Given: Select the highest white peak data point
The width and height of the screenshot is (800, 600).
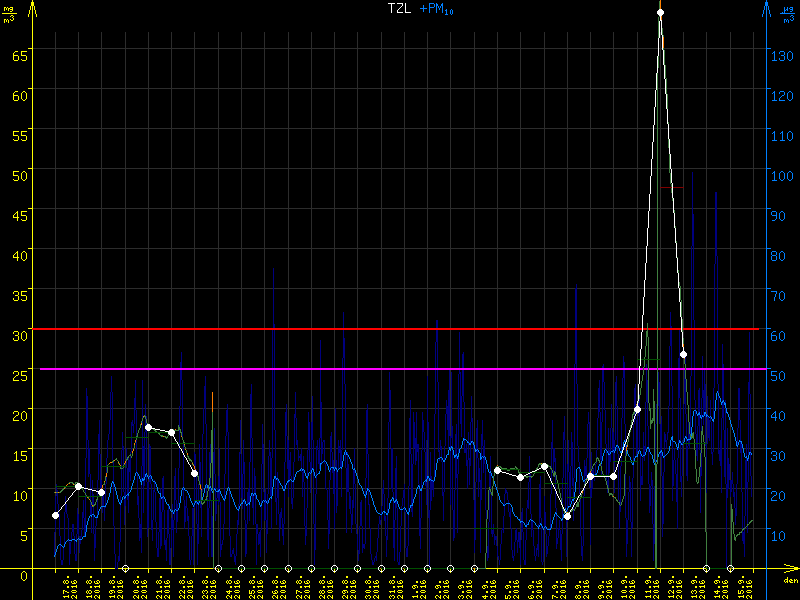Looking at the screenshot, I should click(660, 12).
